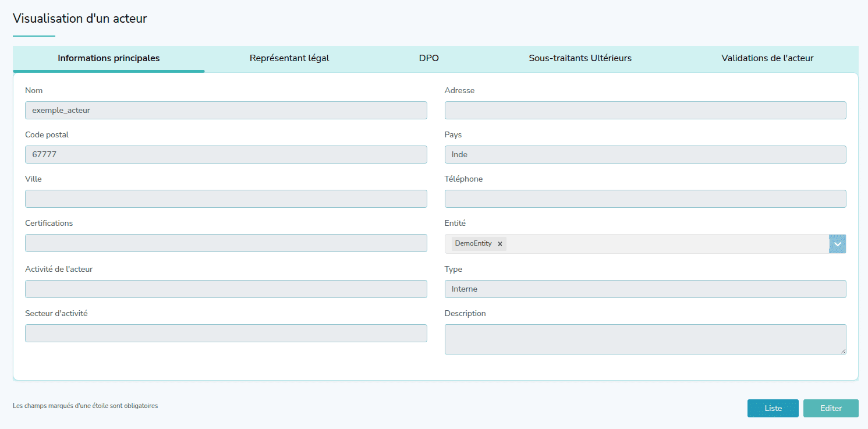Go to Sous-traitants Ultérieurs tab
Screen dimensions: 868x429
pos(580,58)
